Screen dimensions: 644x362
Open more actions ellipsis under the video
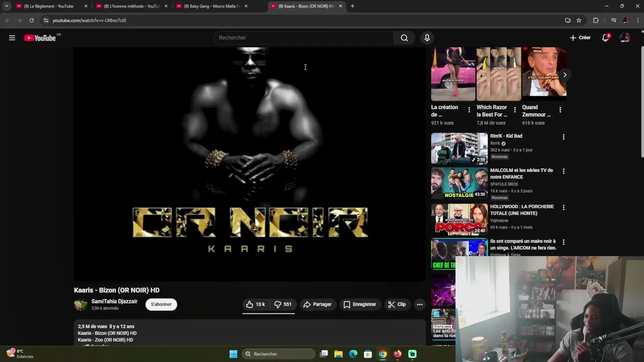coord(420,304)
